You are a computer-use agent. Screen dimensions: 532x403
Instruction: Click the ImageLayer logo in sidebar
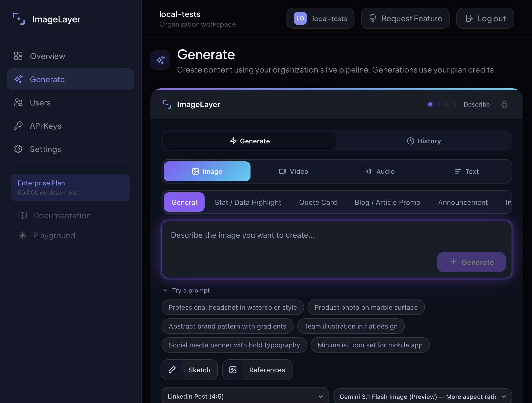click(x=46, y=19)
